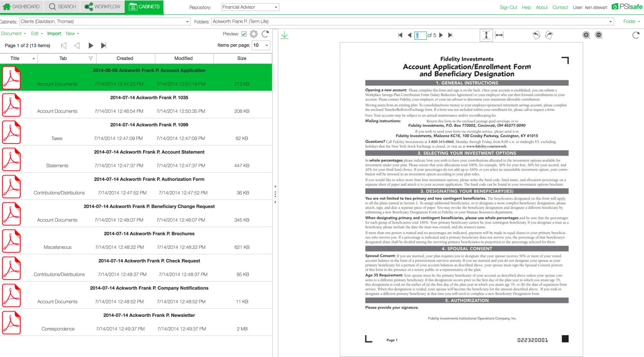Go to first page of list
Screen dimensions: 644x357
click(63, 45)
